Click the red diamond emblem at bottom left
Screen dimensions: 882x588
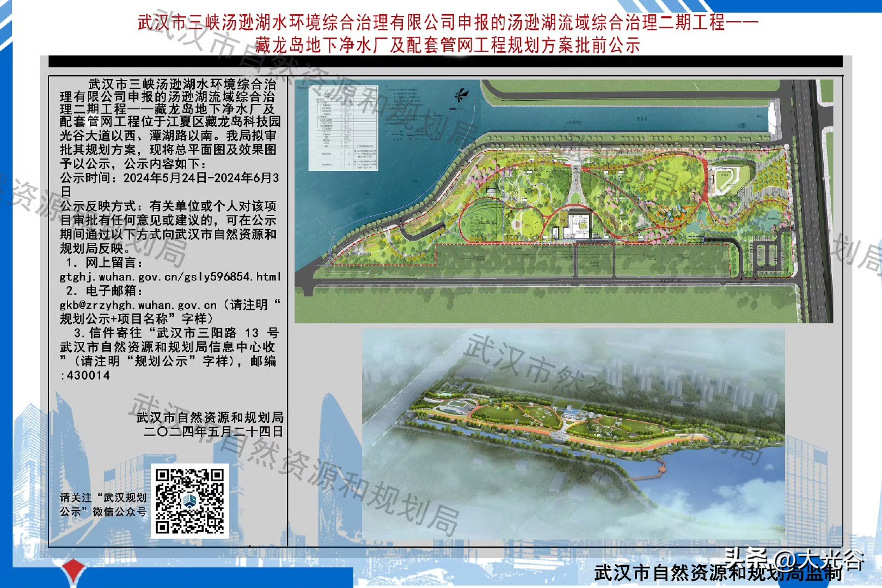[x=73, y=573]
